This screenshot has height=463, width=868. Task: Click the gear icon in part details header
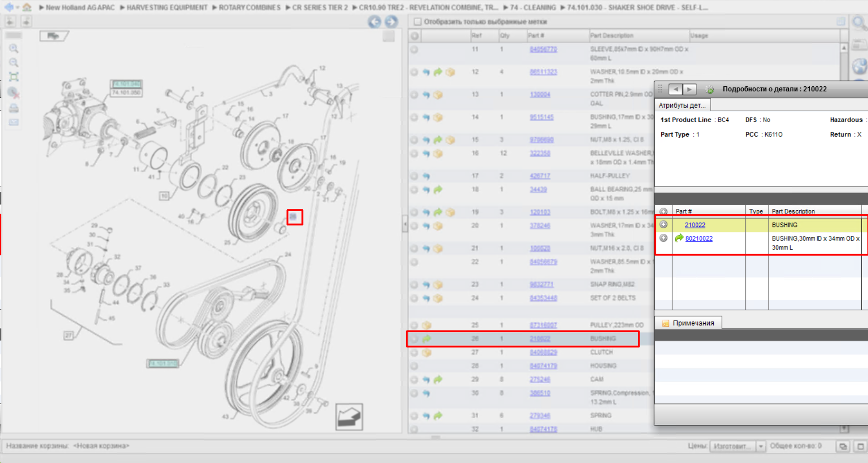(710, 90)
